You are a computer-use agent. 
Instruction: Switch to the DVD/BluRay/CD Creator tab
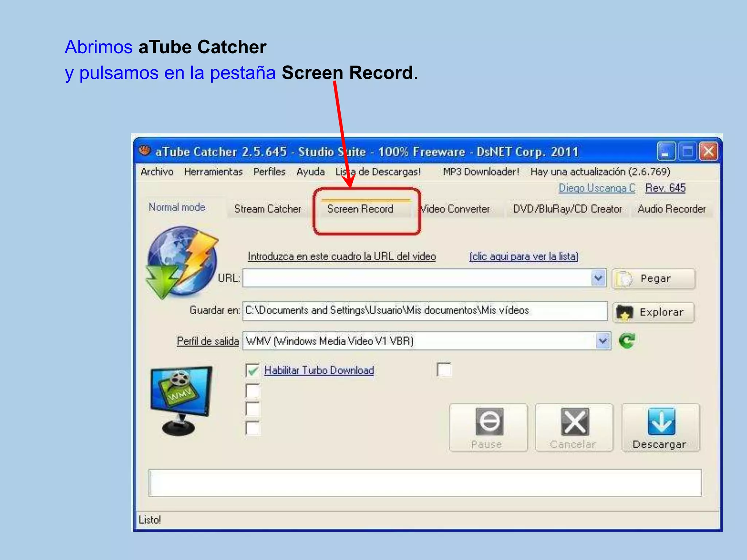(567, 209)
